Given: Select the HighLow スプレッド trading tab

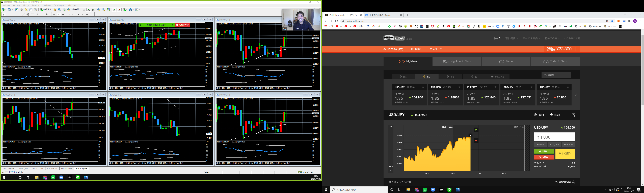Looking at the screenshot, I should [x=457, y=61].
